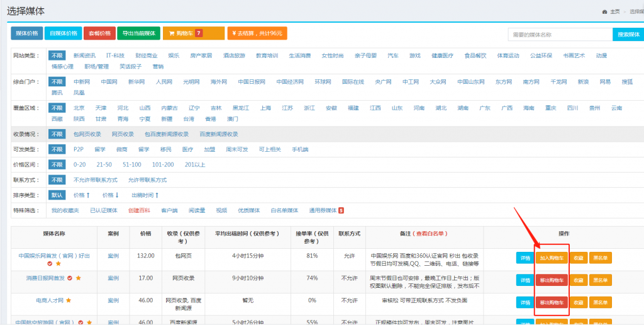Image resolution: width=644 pixels, height=325 pixels.
Task: Select 北京 in the 覆盖区域 filter
Action: 79,108
